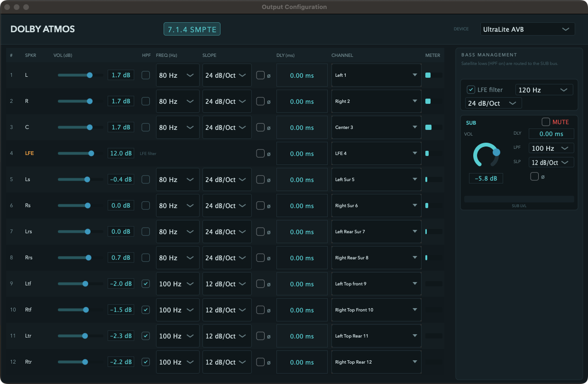Open the LFE 4 channel dropdown

click(x=376, y=153)
